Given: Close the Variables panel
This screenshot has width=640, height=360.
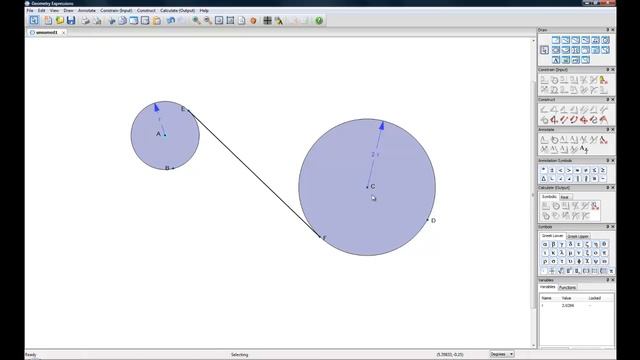Looking at the screenshot, I should [x=612, y=280].
